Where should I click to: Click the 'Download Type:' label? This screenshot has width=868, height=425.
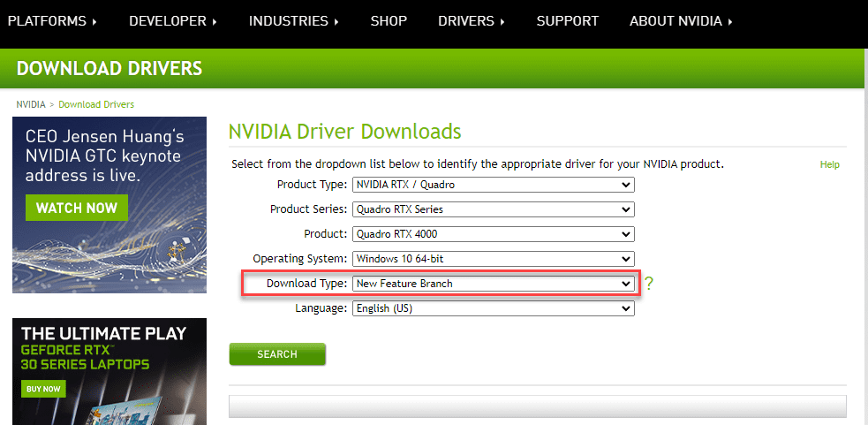(x=306, y=283)
